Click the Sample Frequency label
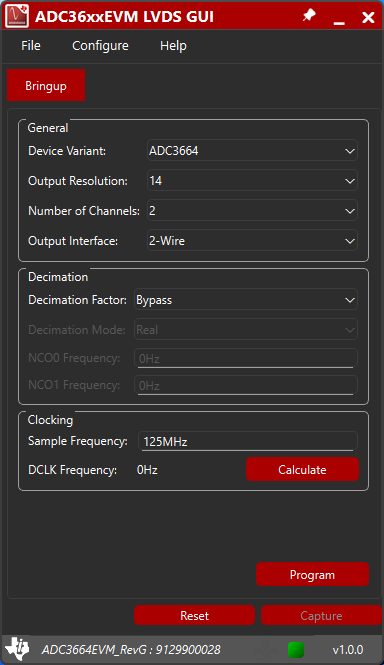The image size is (384, 665). (78, 441)
